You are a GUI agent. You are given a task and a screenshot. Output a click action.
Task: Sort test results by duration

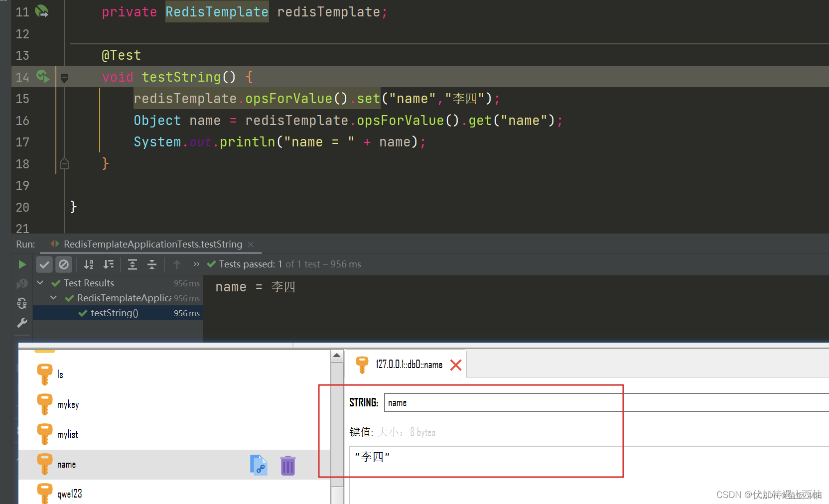[109, 264]
